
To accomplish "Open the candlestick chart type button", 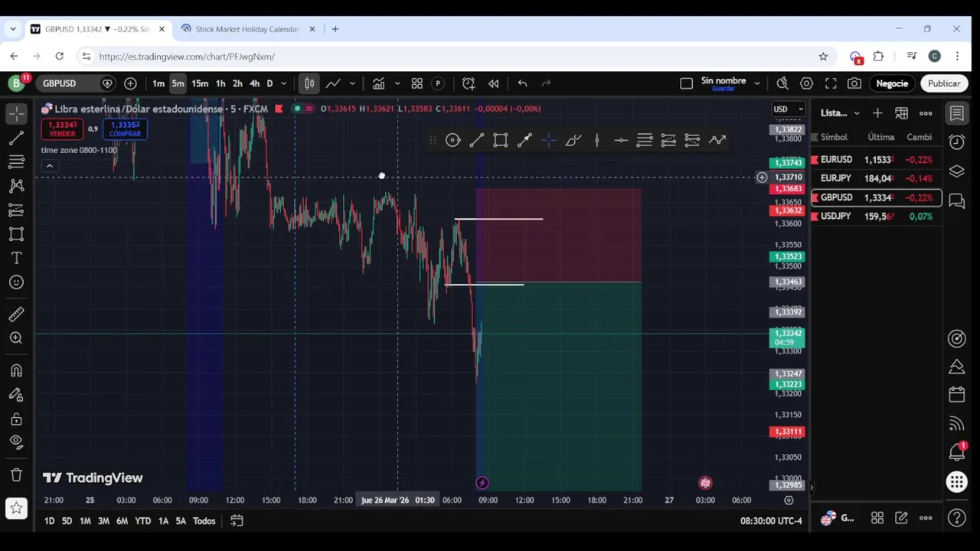I will 309,83.
